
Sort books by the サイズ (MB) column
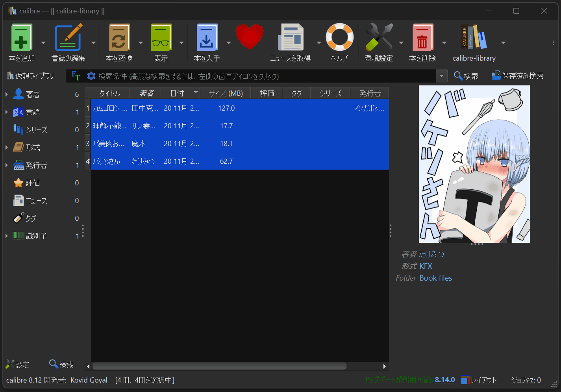(226, 92)
